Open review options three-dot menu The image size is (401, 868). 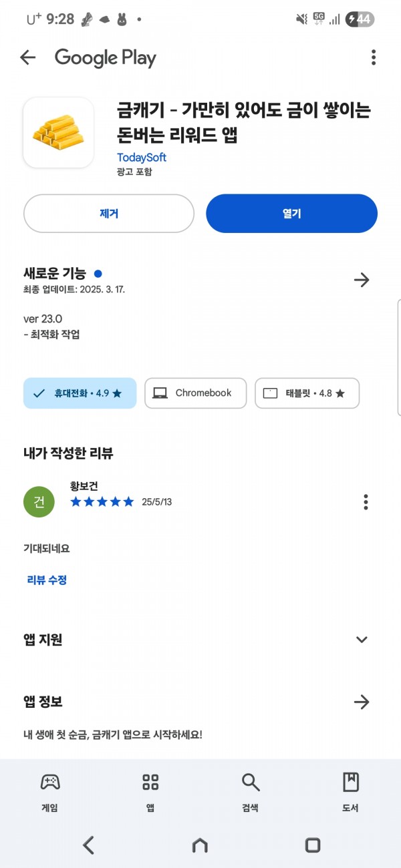pyautogui.click(x=366, y=502)
